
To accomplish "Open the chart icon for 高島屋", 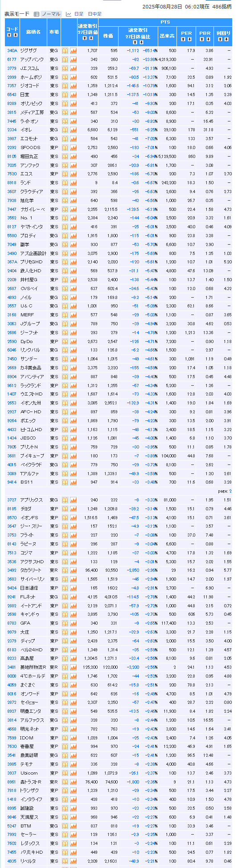I will pyautogui.click(x=73, y=658).
